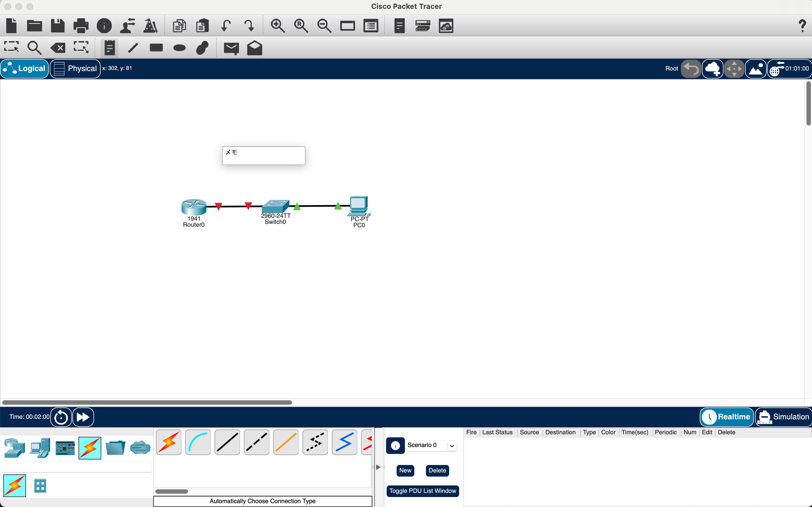Screen dimensions: 812x507
Task: Switch to Realtime mode
Action: 727,417
